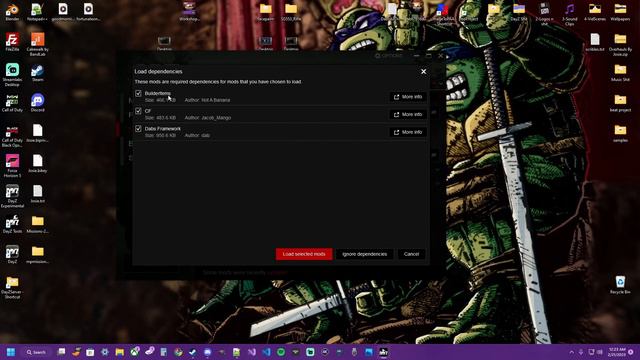
Task: Open the samples desktop folder
Action: pos(620,133)
